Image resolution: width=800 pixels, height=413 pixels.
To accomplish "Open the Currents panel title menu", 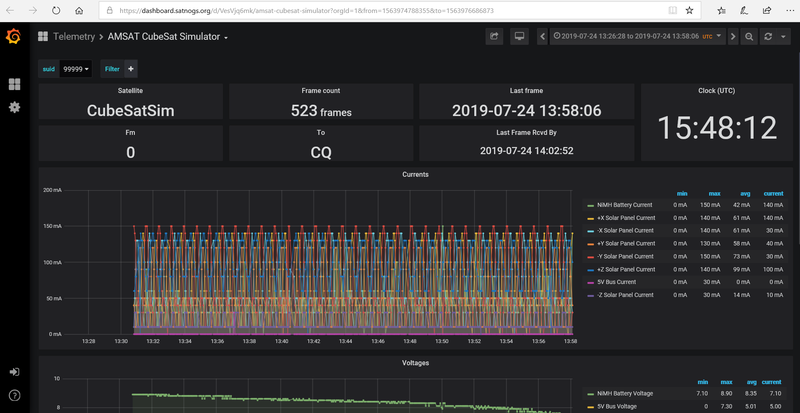I will point(415,174).
